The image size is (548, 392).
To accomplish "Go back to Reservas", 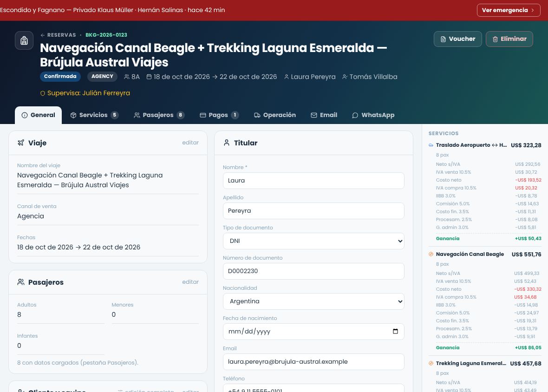I will pos(58,35).
